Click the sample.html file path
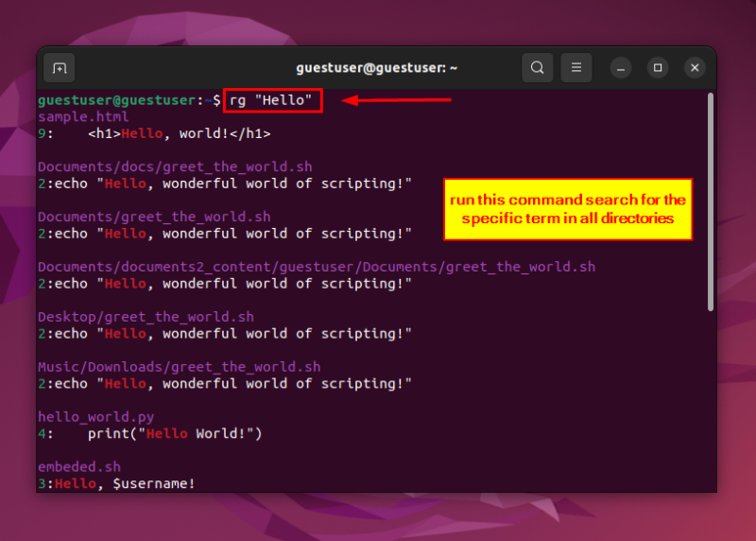This screenshot has width=756, height=541. pyautogui.click(x=83, y=116)
